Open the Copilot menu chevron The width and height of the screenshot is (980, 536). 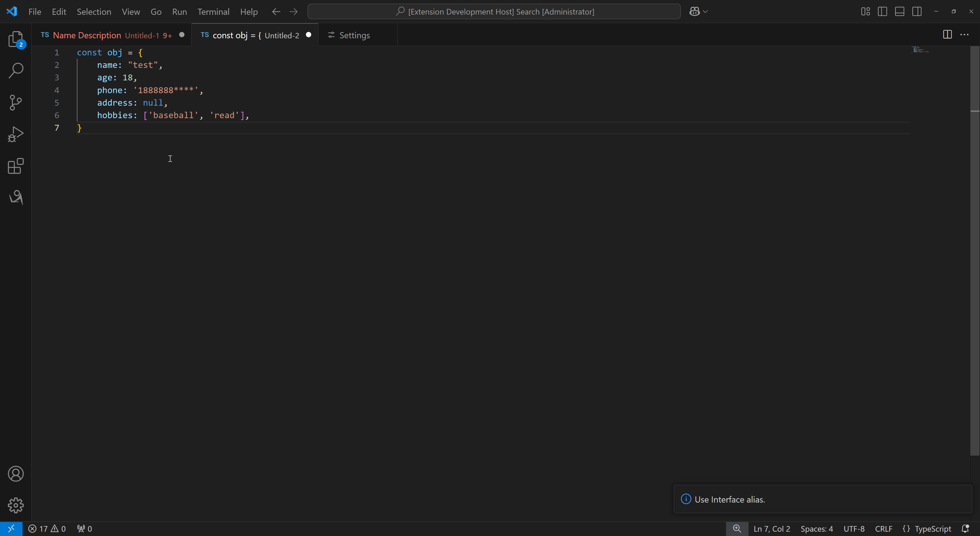[x=706, y=11]
